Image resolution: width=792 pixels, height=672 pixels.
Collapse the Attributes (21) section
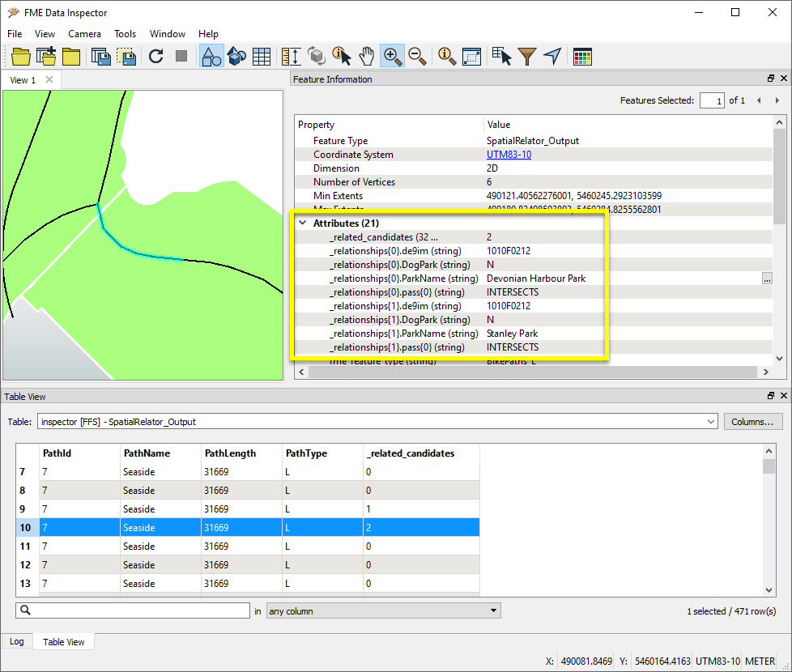pos(303,223)
